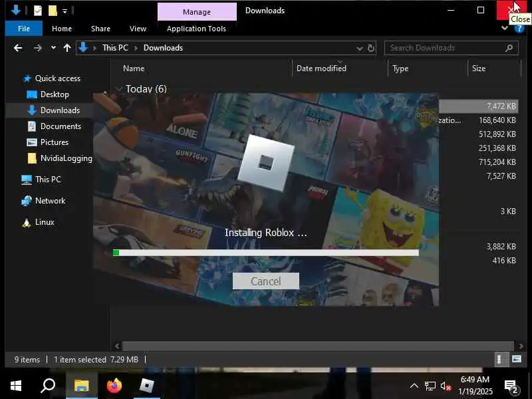Switch to large icons view layout
Viewport: 532px width, 399px height.
coord(517,359)
